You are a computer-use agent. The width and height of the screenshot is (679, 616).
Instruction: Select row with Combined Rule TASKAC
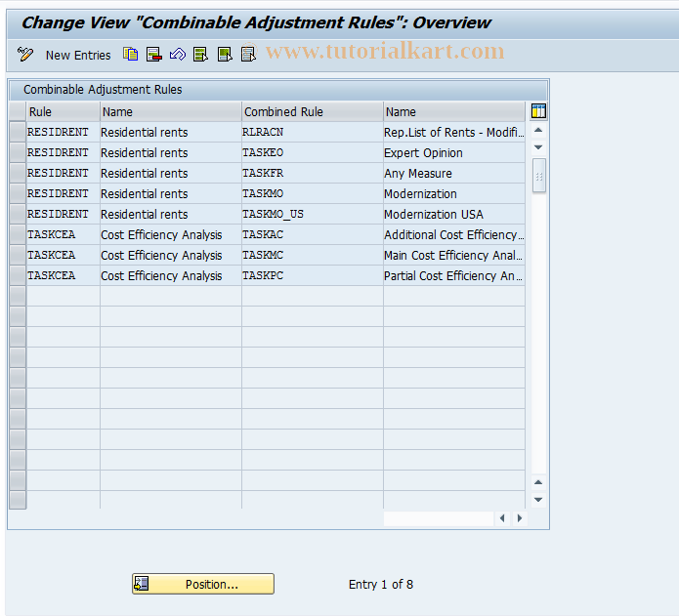coord(18,234)
